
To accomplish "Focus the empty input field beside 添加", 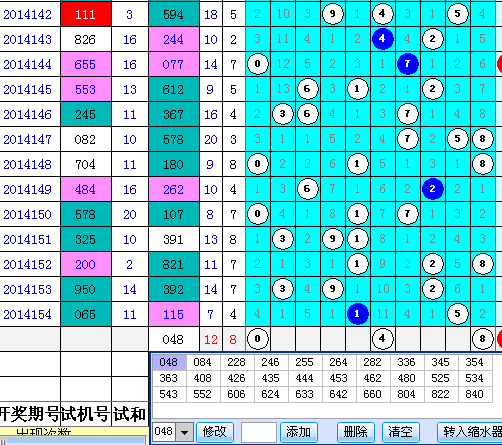I will 259,432.
